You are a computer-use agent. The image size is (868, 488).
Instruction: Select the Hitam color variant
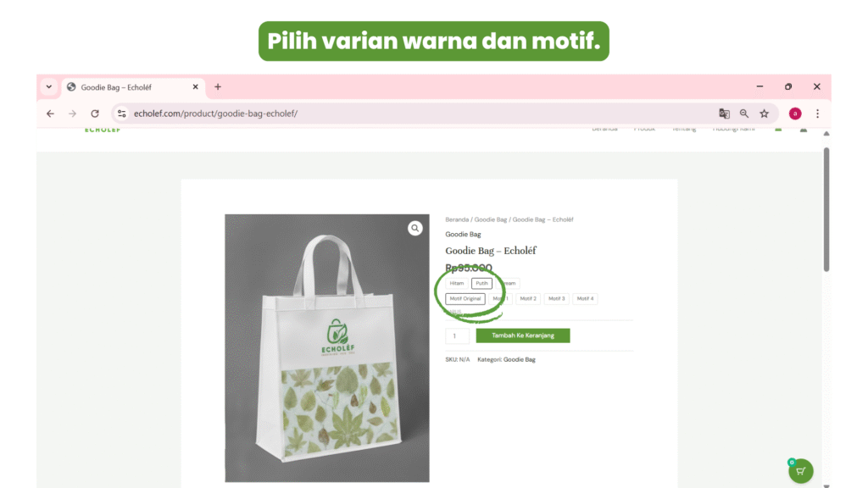457,283
